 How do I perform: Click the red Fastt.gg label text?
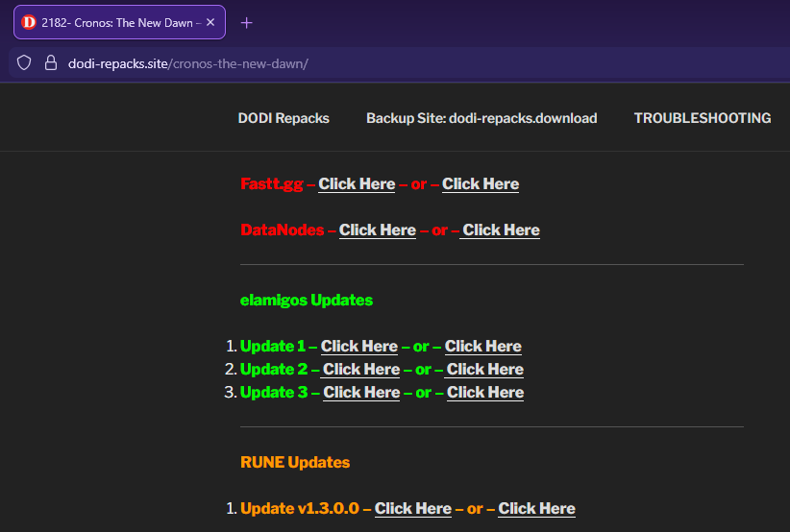[x=272, y=184]
